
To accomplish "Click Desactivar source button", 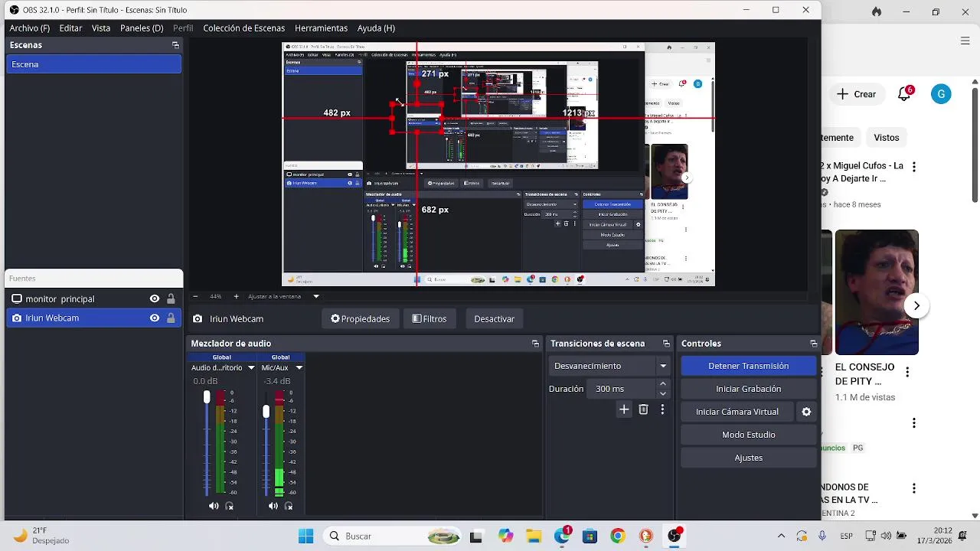I will (x=494, y=318).
